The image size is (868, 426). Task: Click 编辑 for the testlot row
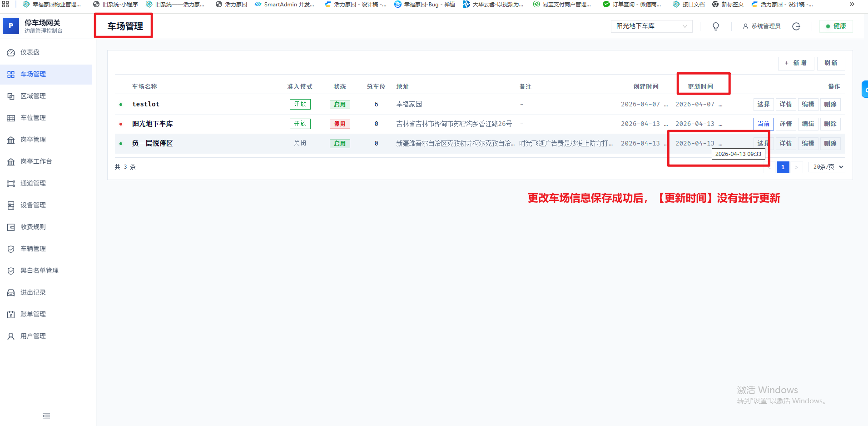[x=808, y=105]
